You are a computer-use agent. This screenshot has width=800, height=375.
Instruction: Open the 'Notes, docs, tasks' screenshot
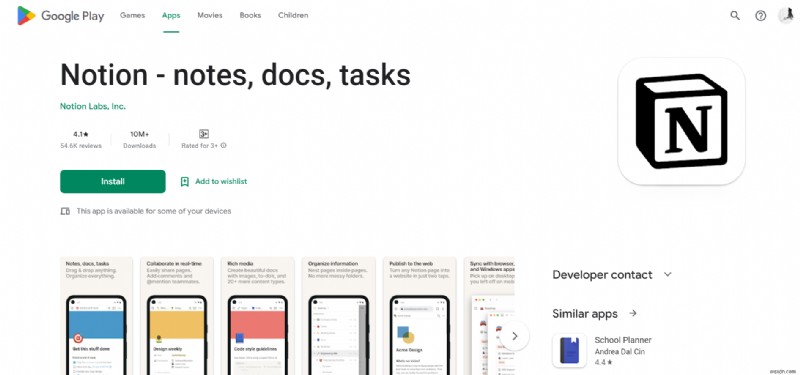[96, 316]
